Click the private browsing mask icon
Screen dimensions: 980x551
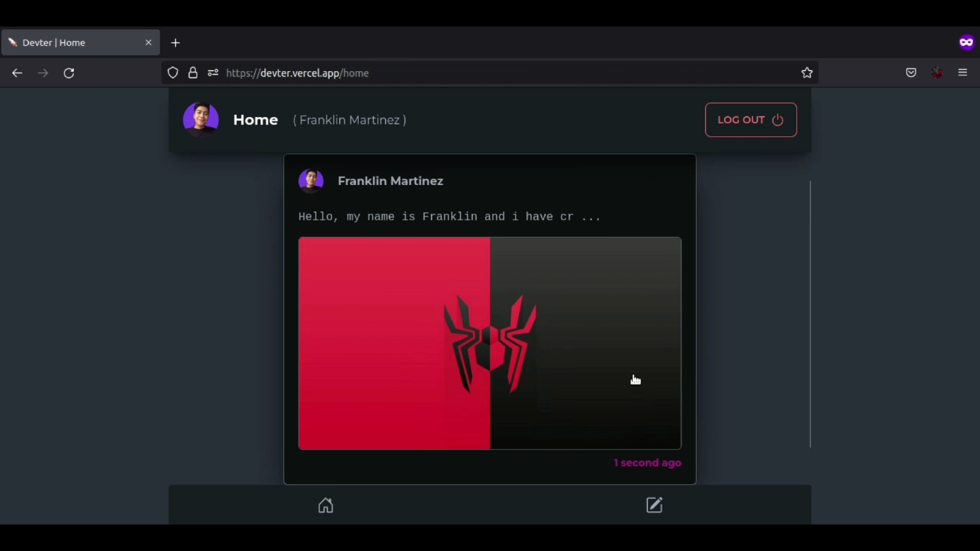[966, 43]
